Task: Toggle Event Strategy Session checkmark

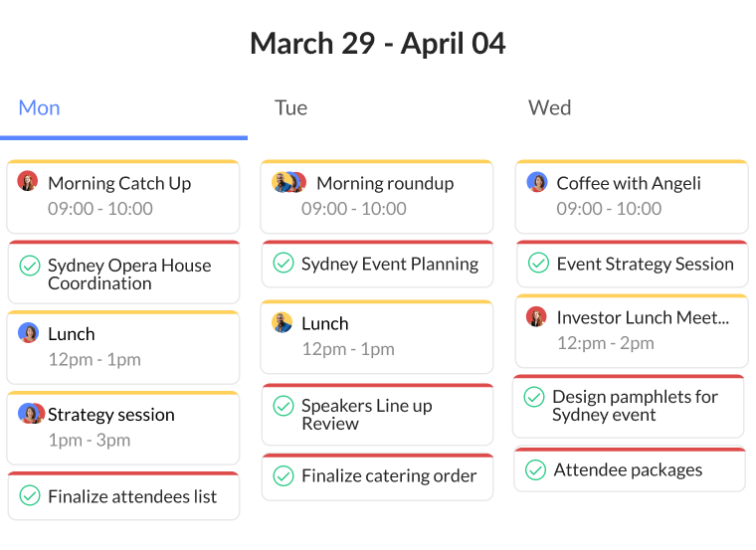Action: click(x=538, y=264)
